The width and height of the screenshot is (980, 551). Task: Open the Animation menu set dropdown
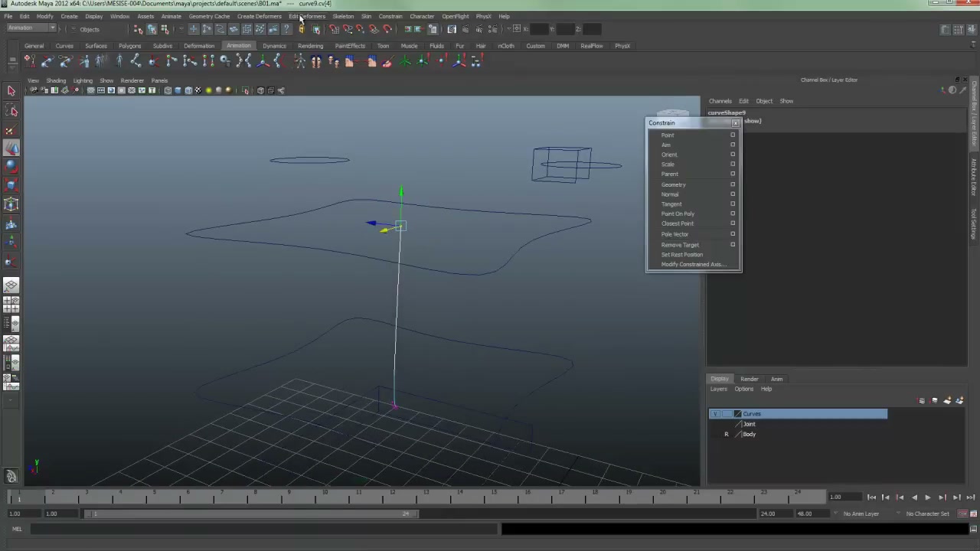tap(30, 28)
